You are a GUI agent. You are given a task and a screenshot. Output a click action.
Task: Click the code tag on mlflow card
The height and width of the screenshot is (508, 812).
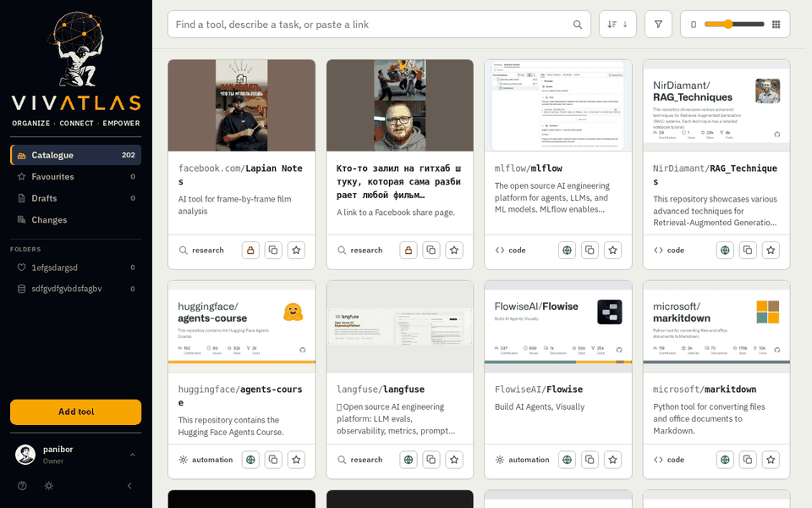510,250
